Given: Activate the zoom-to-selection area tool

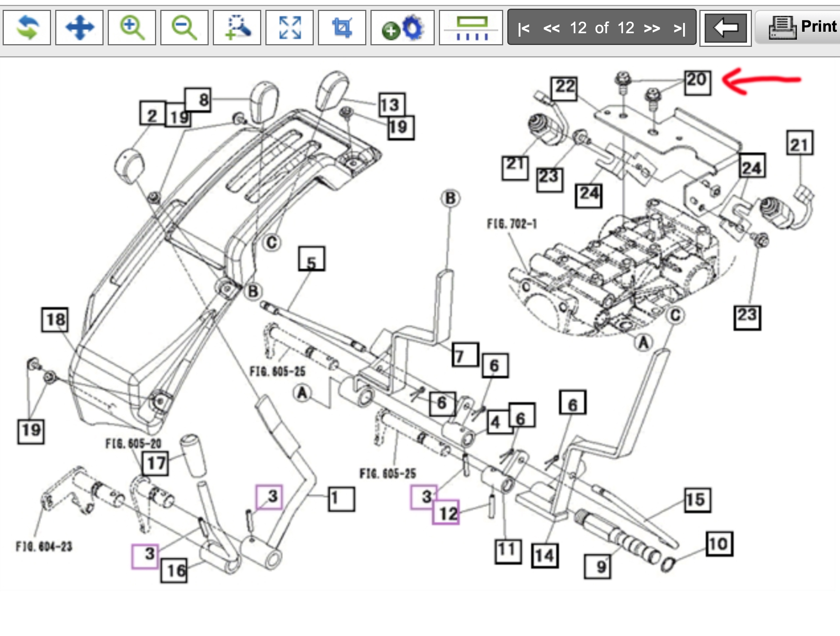Looking at the screenshot, I should tap(237, 28).
